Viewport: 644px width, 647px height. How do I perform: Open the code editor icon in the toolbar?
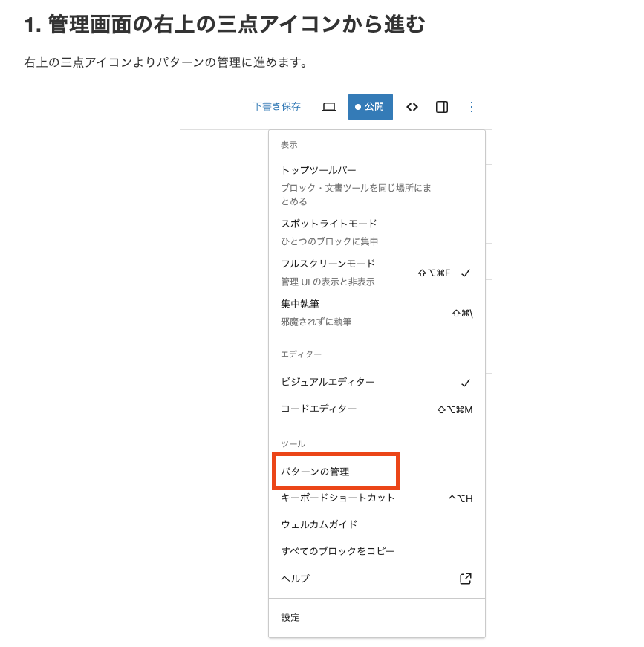pyautogui.click(x=412, y=107)
